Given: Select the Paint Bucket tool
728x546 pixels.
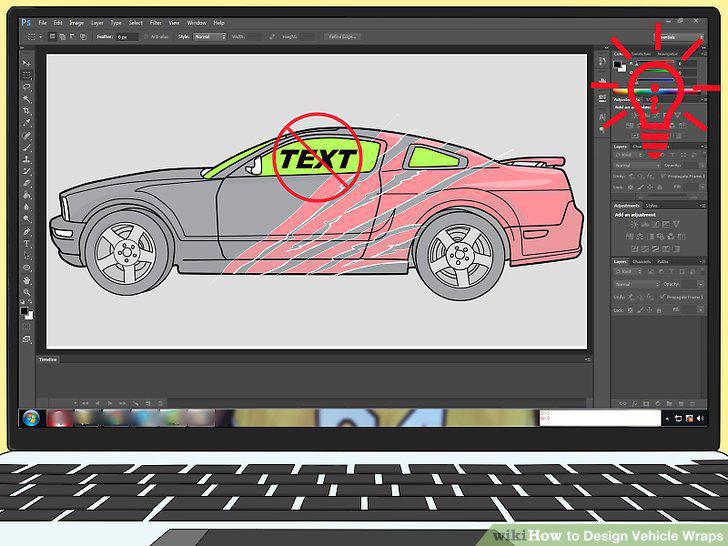Looking at the screenshot, I should tap(27, 195).
